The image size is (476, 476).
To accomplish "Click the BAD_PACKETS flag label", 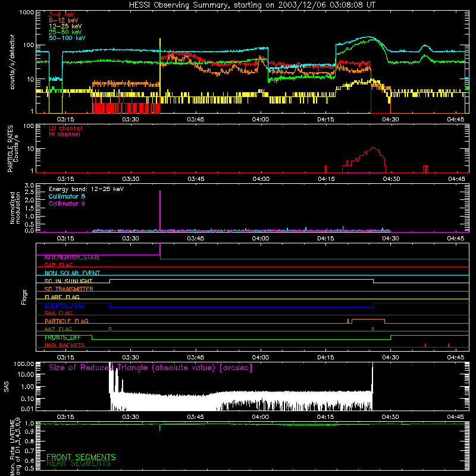I will coord(65,345).
